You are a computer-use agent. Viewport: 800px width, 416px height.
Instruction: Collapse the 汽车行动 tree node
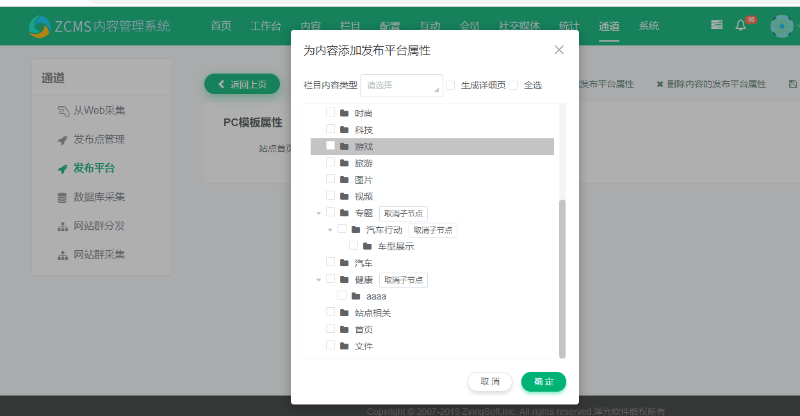330,230
